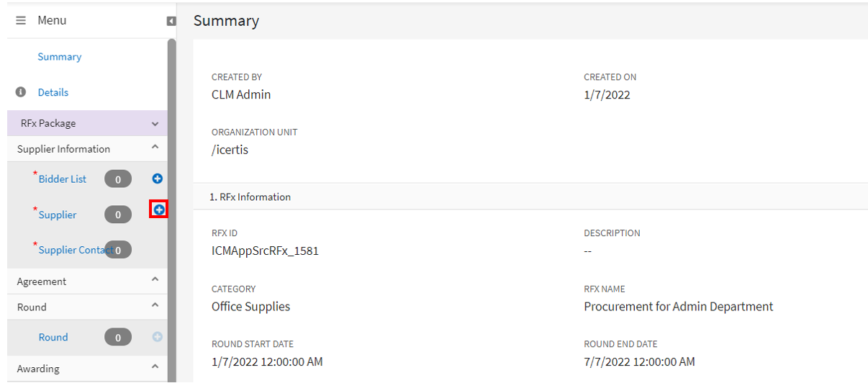Open the Summary menu item
868x383 pixels.
coord(59,57)
